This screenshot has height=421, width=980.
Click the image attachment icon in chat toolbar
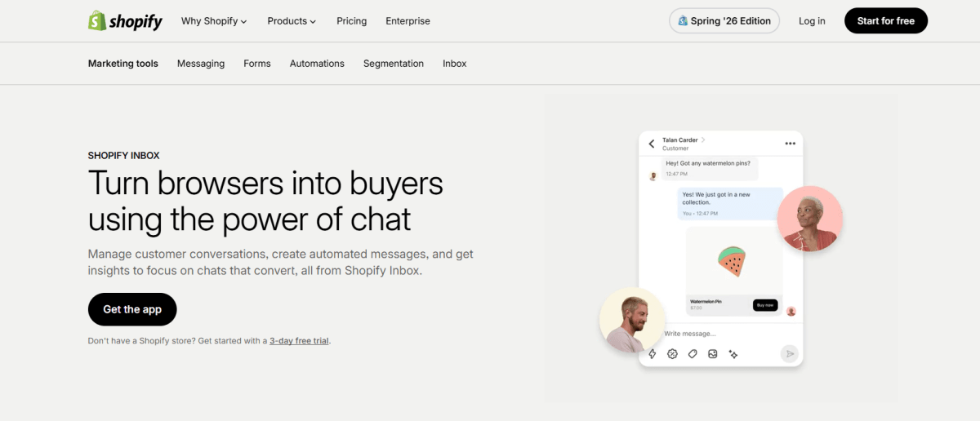point(713,353)
